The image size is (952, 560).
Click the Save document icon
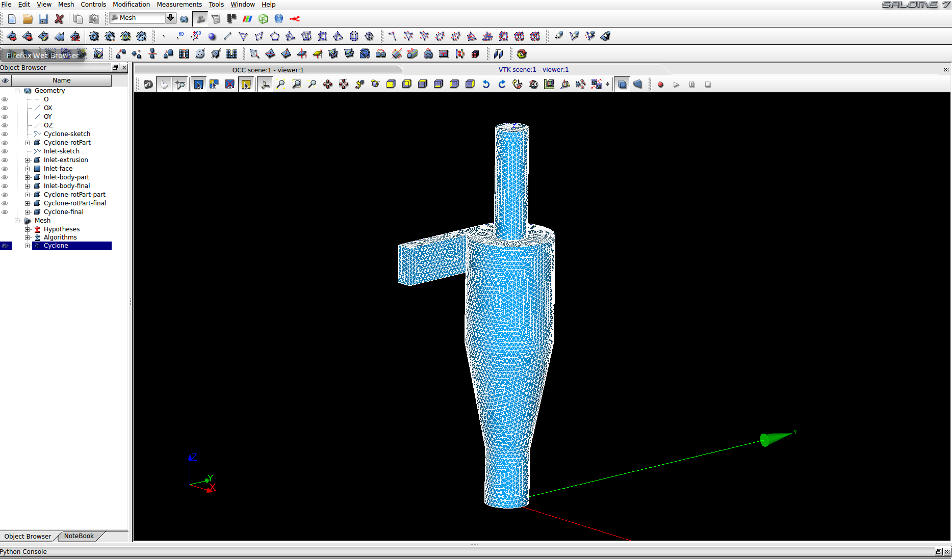click(43, 19)
